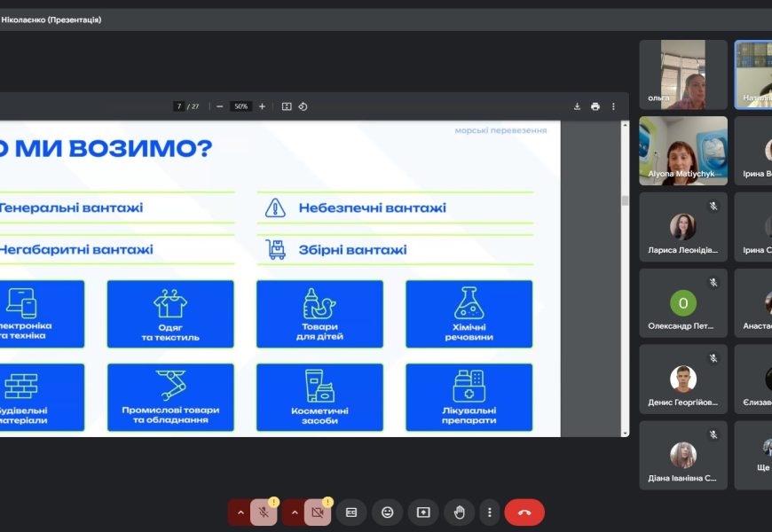Send an emoji reaction

[x=388, y=512]
